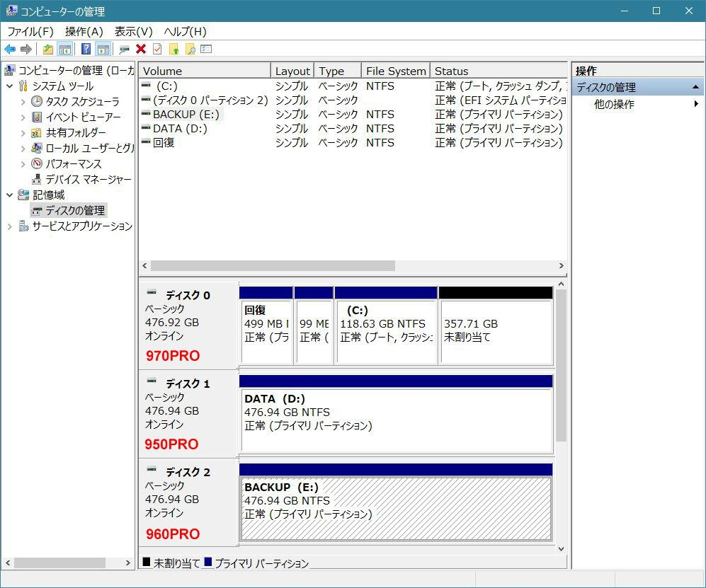Open デバイス マネージャー from the tree
This screenshot has height=588, width=706.
pos(89,180)
